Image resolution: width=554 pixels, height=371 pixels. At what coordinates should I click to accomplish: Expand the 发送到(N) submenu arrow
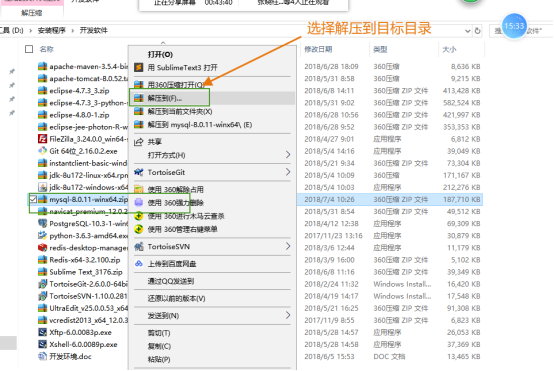coord(288,315)
